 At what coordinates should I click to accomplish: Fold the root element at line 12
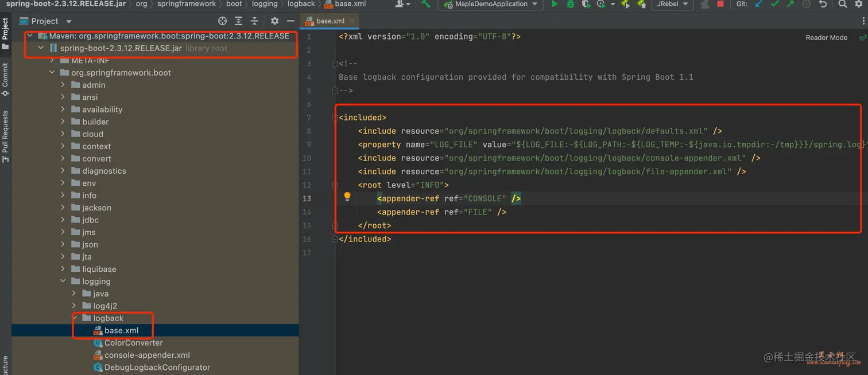[x=335, y=185]
